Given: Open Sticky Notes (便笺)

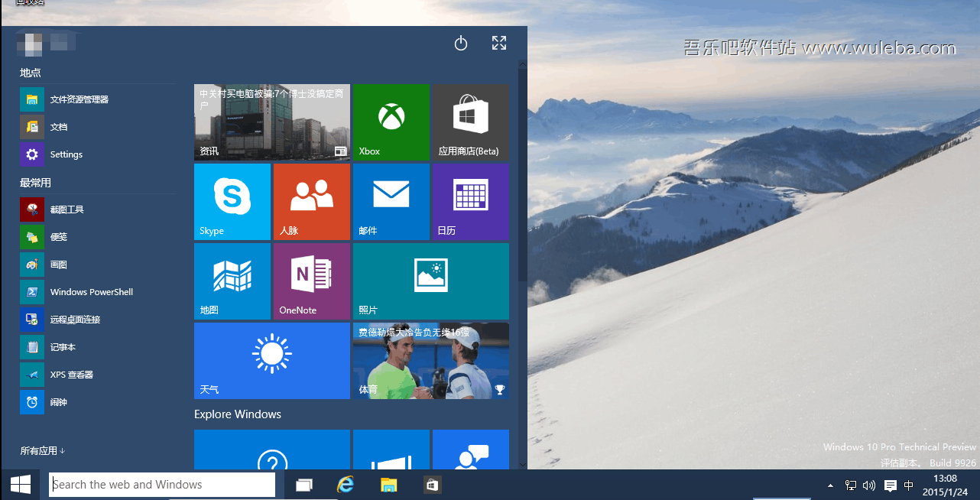Looking at the screenshot, I should coord(97,237).
